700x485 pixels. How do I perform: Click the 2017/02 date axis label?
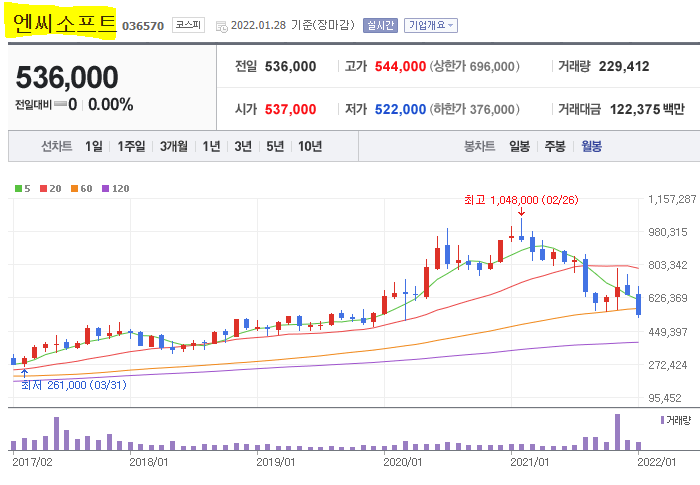32,462
